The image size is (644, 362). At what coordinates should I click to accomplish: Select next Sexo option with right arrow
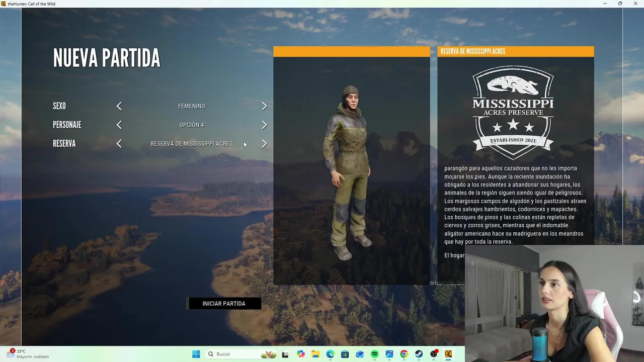[x=264, y=106]
